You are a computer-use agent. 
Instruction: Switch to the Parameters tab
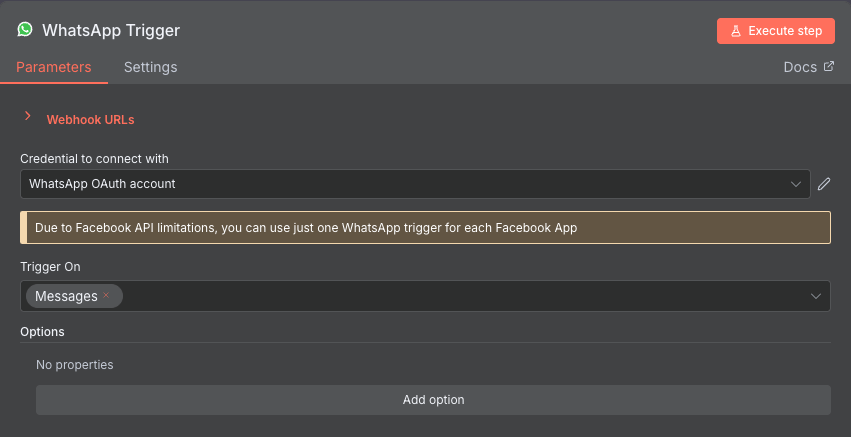point(54,67)
